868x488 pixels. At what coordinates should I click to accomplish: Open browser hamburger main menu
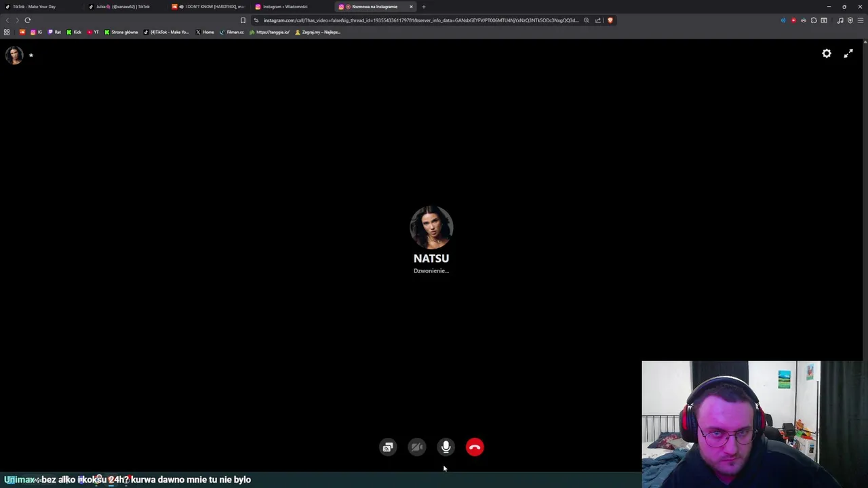coord(861,20)
